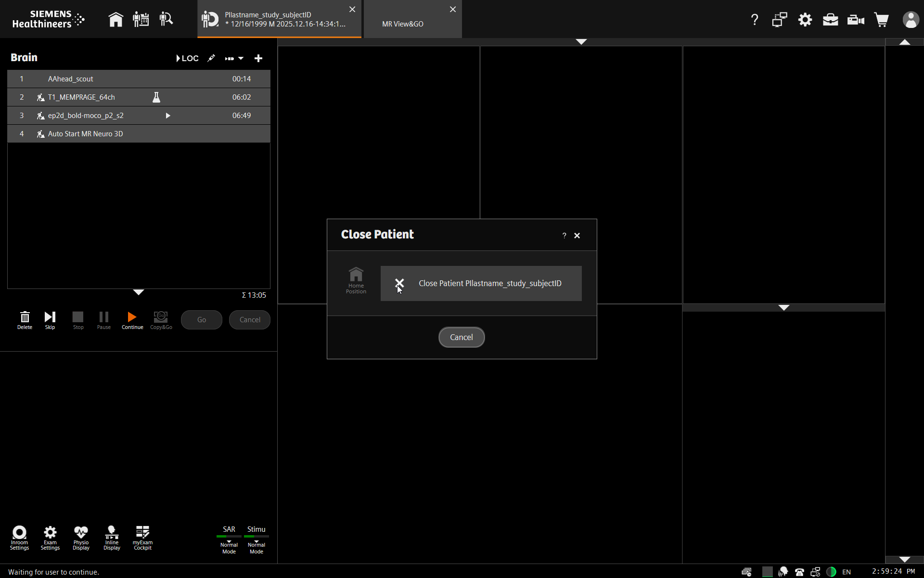Open the Home screen icon

pos(115,19)
